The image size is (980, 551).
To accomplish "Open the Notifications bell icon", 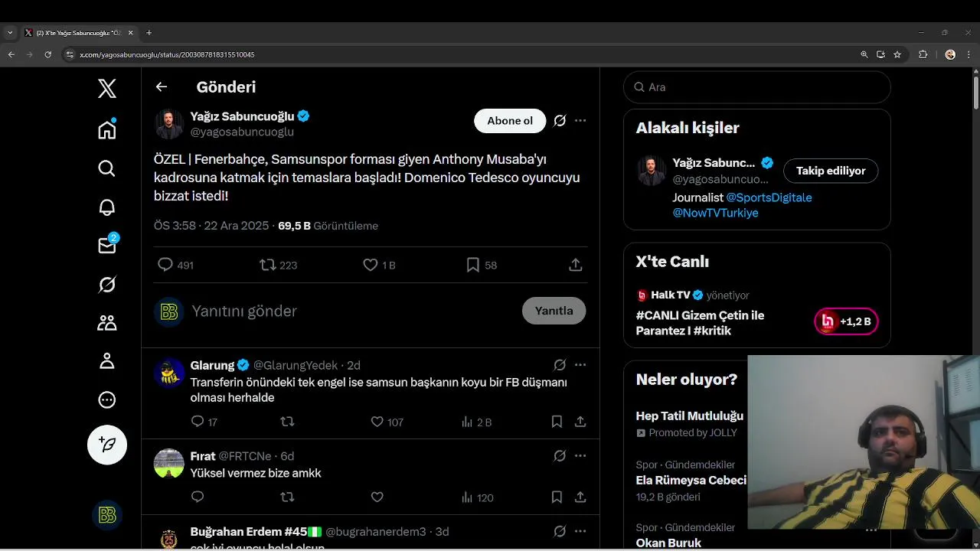I will pyautogui.click(x=107, y=207).
